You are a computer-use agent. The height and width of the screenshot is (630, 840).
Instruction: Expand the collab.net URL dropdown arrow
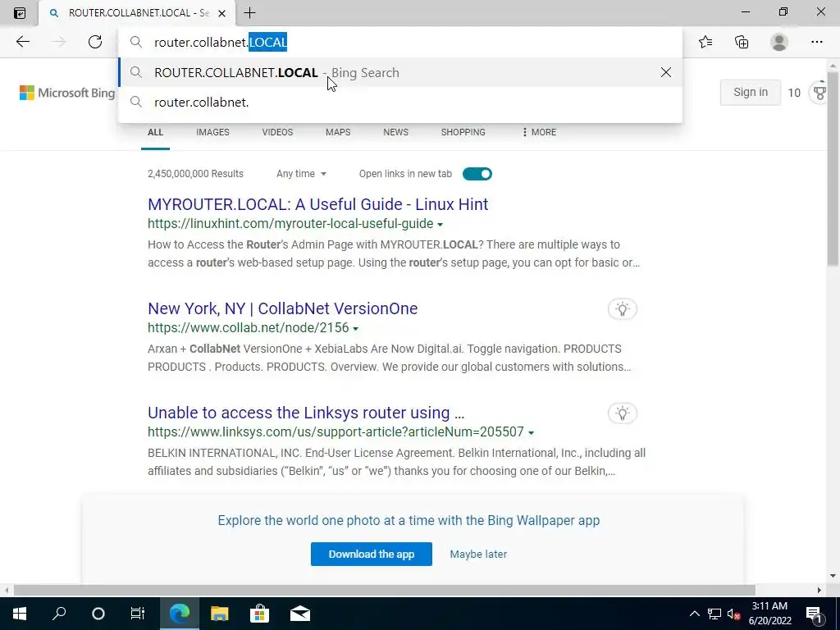pyautogui.click(x=355, y=328)
